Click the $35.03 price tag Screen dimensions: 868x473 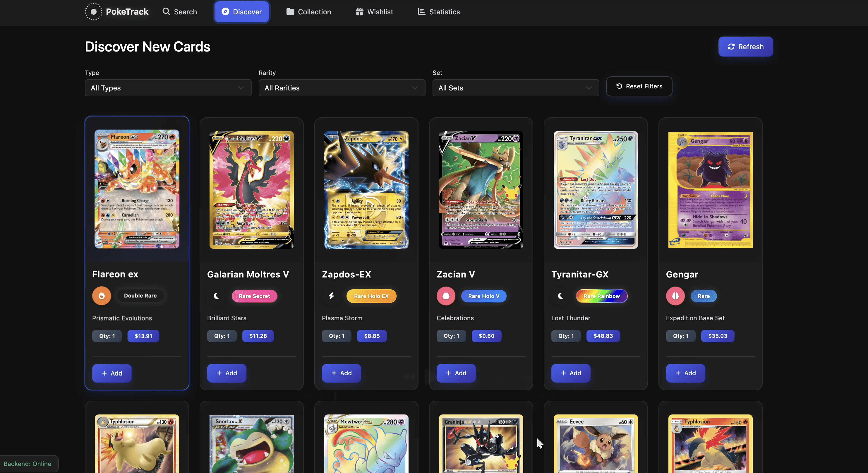pyautogui.click(x=718, y=336)
